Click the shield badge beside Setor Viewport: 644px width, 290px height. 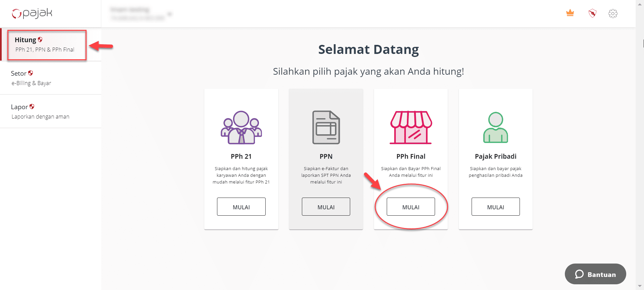(31, 73)
